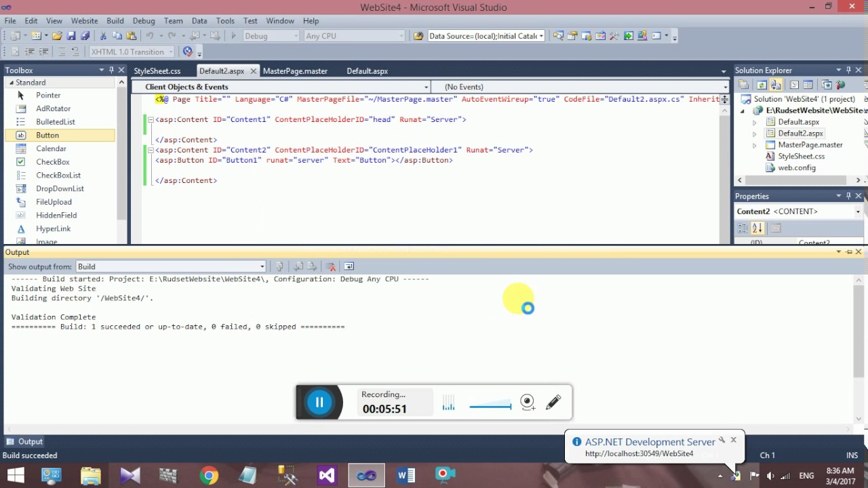This screenshot has width=868, height=488.
Task: Save the current file with the floppy disk icon
Action: [71, 36]
